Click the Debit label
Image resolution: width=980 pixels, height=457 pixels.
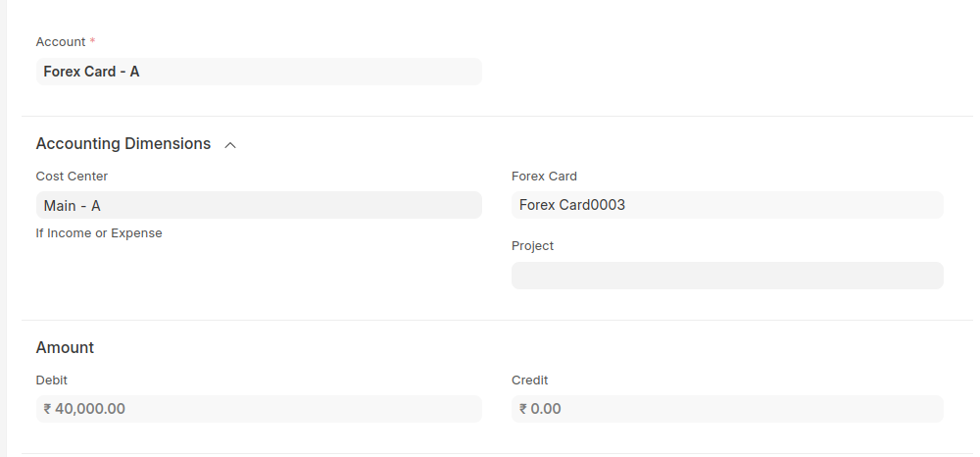[52, 381]
